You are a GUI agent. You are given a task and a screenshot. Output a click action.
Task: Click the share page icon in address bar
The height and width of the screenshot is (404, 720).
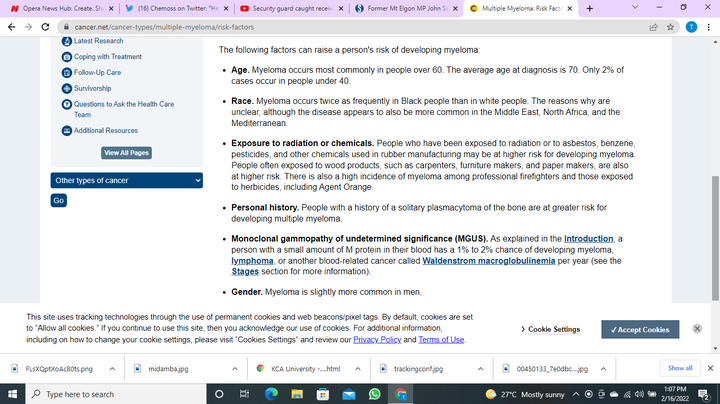coord(653,27)
